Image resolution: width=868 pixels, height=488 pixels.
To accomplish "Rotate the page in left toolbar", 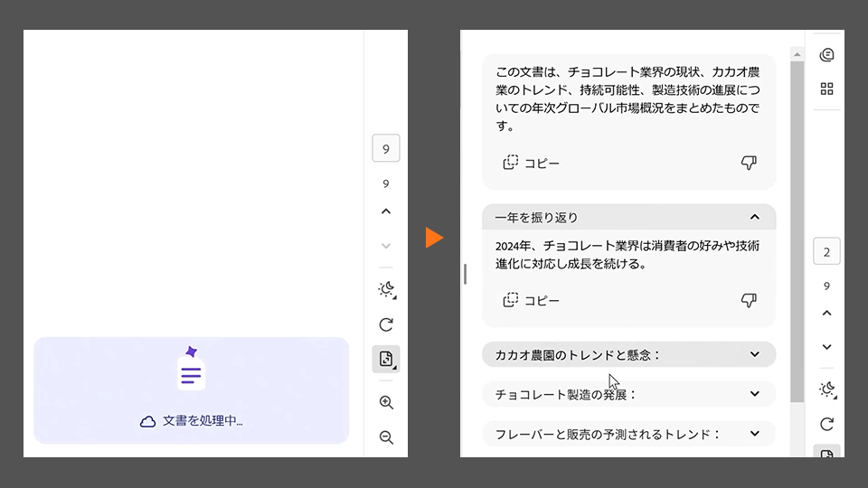I will [x=386, y=324].
